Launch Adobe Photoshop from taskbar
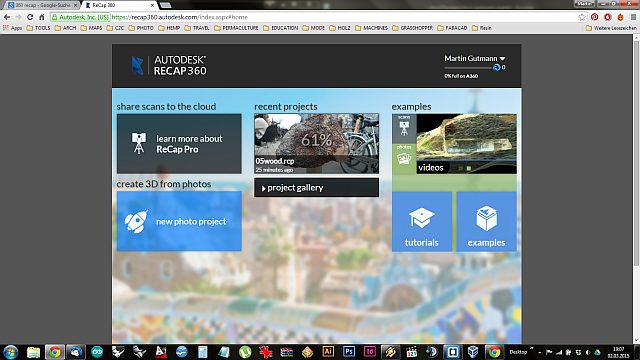Screen dimensions: 640x360 349,351
